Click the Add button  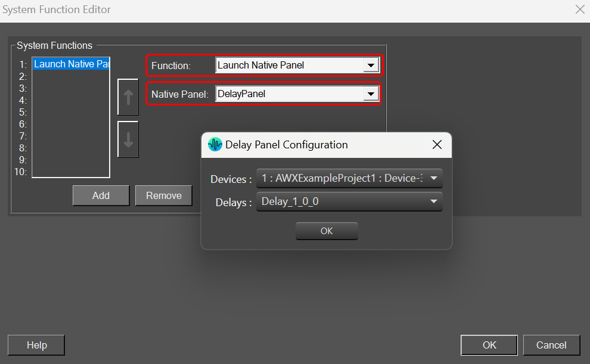101,195
